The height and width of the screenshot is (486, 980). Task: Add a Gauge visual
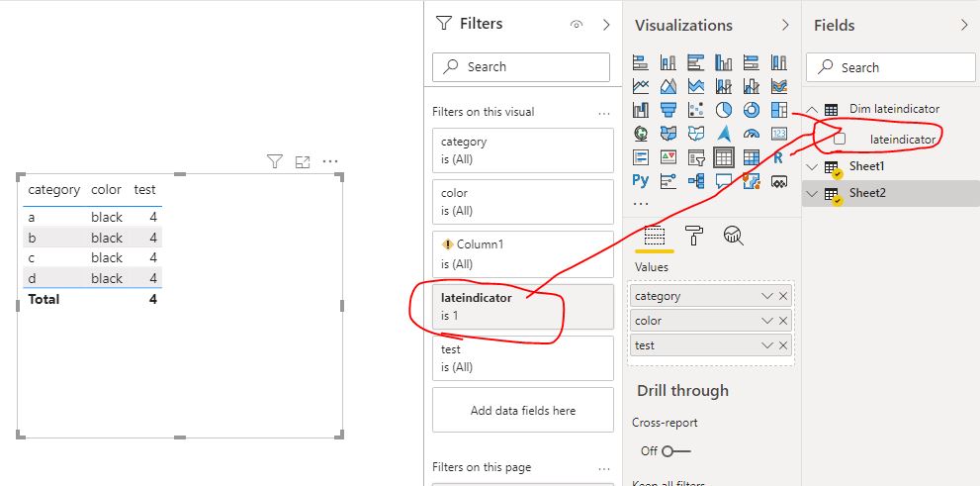752,134
